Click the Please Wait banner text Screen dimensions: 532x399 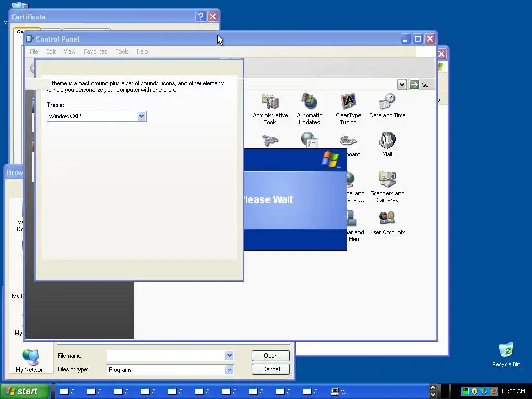[268, 199]
